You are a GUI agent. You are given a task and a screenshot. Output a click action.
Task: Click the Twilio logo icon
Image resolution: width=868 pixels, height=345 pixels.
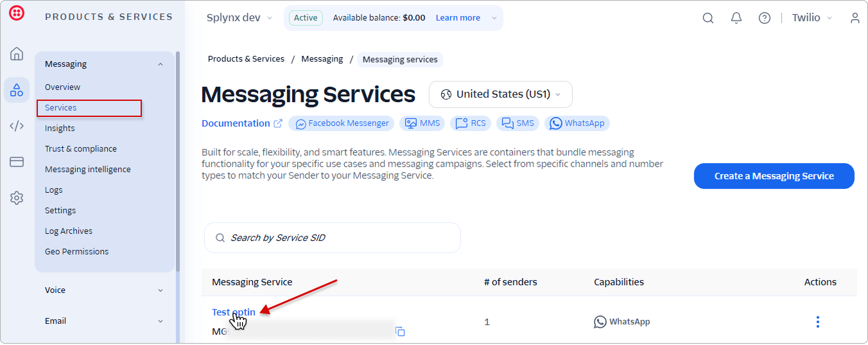[17, 13]
